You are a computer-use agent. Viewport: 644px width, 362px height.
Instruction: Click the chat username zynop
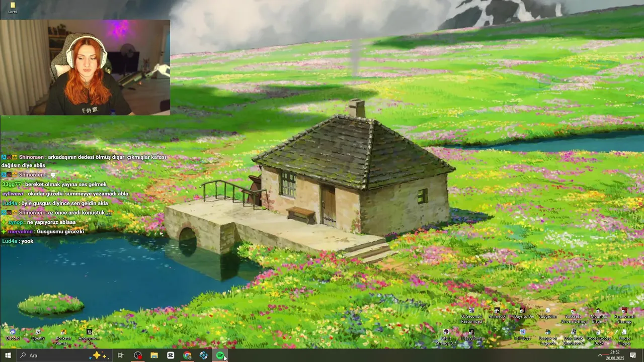coord(16,222)
